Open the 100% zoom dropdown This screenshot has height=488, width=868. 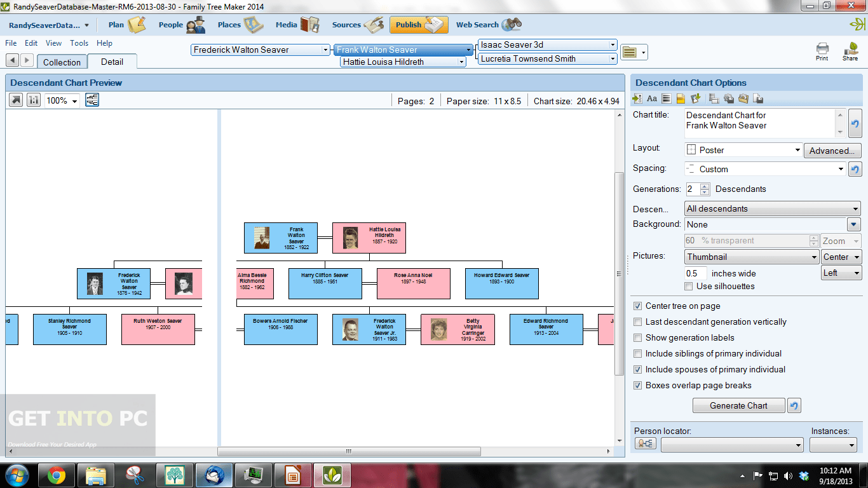62,100
